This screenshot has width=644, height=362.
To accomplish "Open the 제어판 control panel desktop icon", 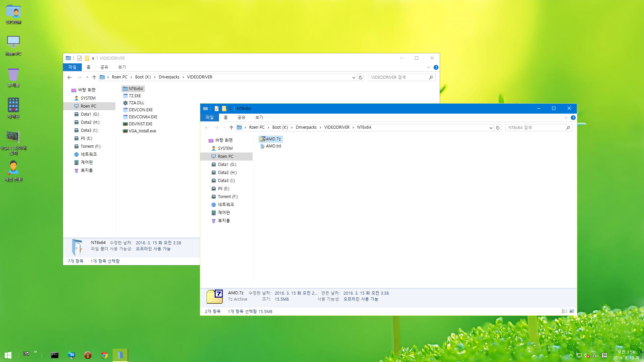I will [x=13, y=108].
